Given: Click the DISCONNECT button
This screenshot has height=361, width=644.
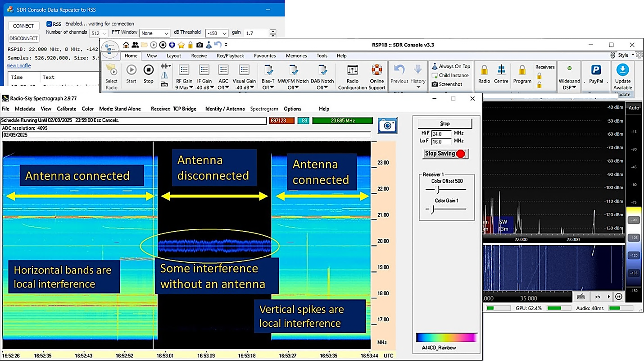Looking at the screenshot, I should coord(23,38).
